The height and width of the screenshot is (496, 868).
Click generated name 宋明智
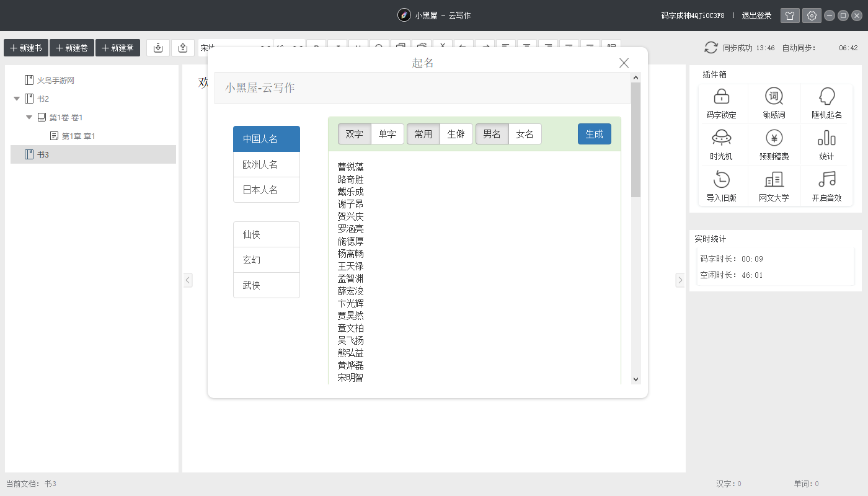pyautogui.click(x=351, y=378)
